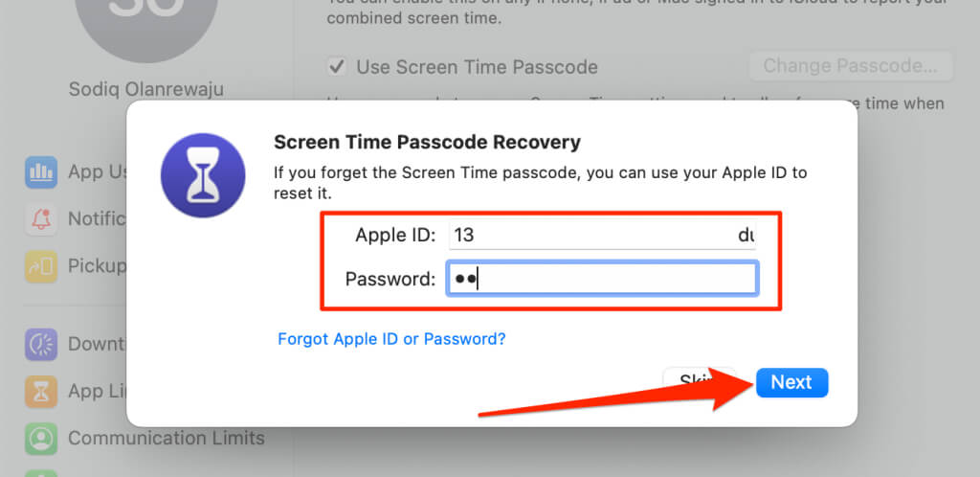Select Communication Limits label in sidebar
The image size is (980, 477).
click(166, 439)
